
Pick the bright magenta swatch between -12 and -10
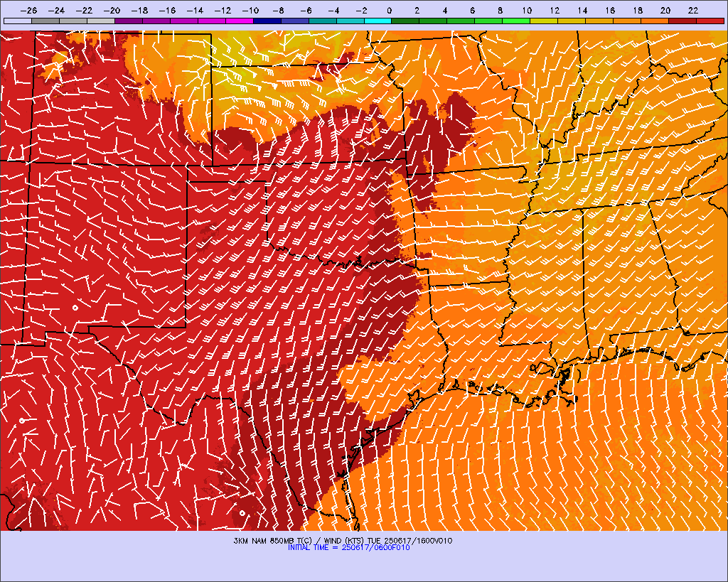tap(240, 21)
